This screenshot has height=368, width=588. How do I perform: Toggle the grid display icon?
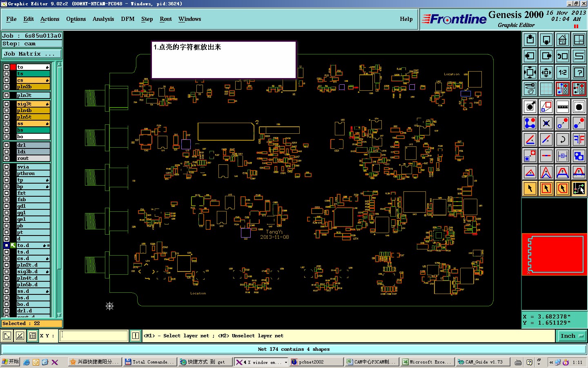546,89
